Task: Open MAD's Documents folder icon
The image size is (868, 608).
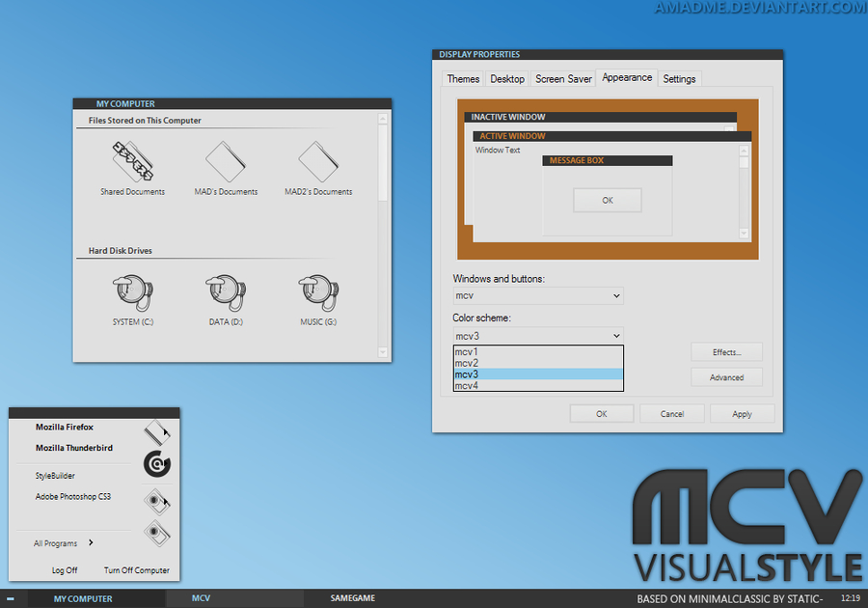Action: point(226,161)
